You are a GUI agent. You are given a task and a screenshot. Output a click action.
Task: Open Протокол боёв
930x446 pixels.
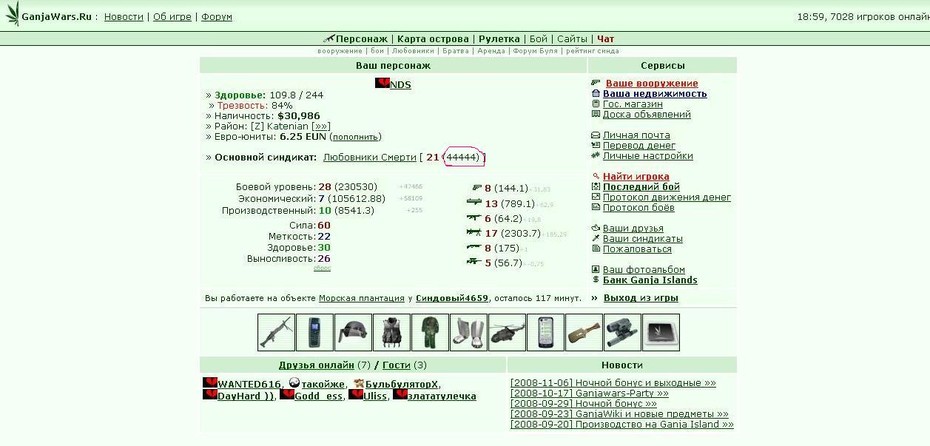coord(638,208)
